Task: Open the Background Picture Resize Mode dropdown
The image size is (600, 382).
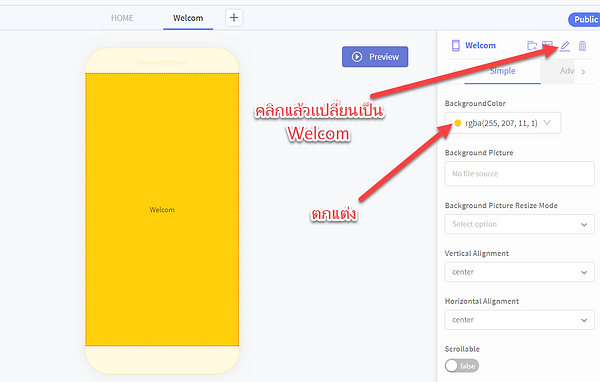Action: pyautogui.click(x=519, y=224)
